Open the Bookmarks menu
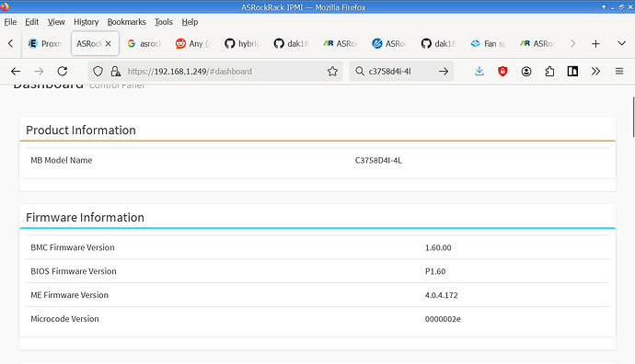635x364 pixels. (126, 22)
